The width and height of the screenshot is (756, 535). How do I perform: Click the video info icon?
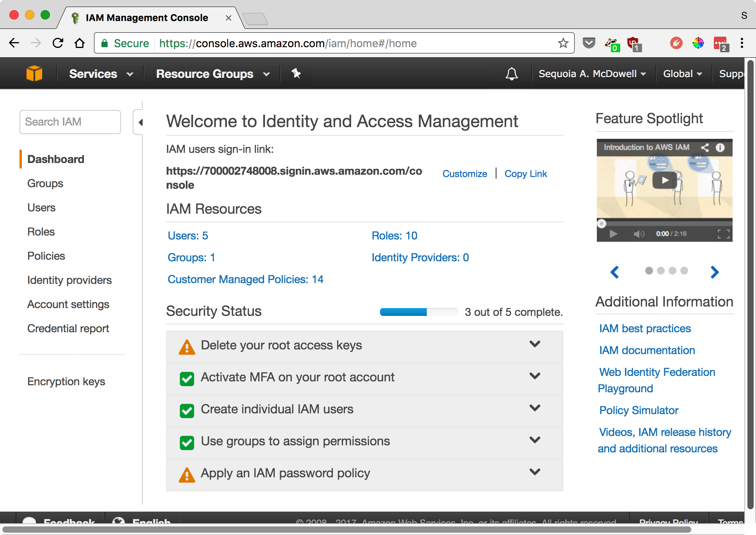[x=720, y=147]
